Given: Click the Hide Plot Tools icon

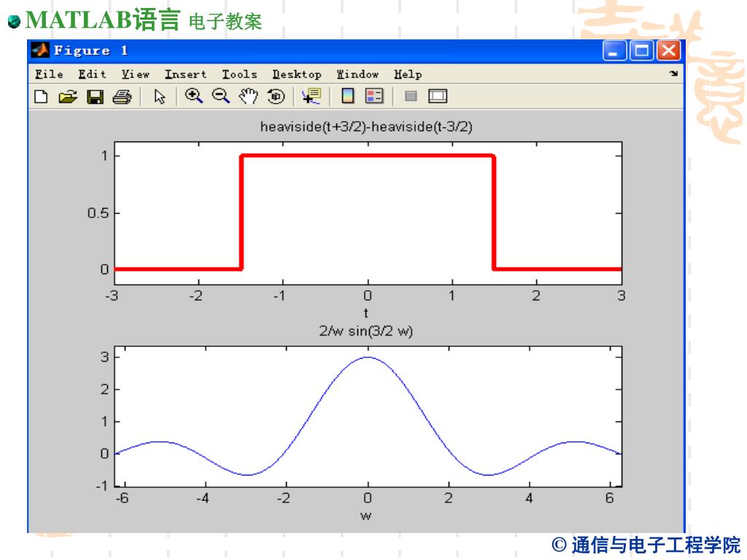Looking at the screenshot, I should click(411, 96).
